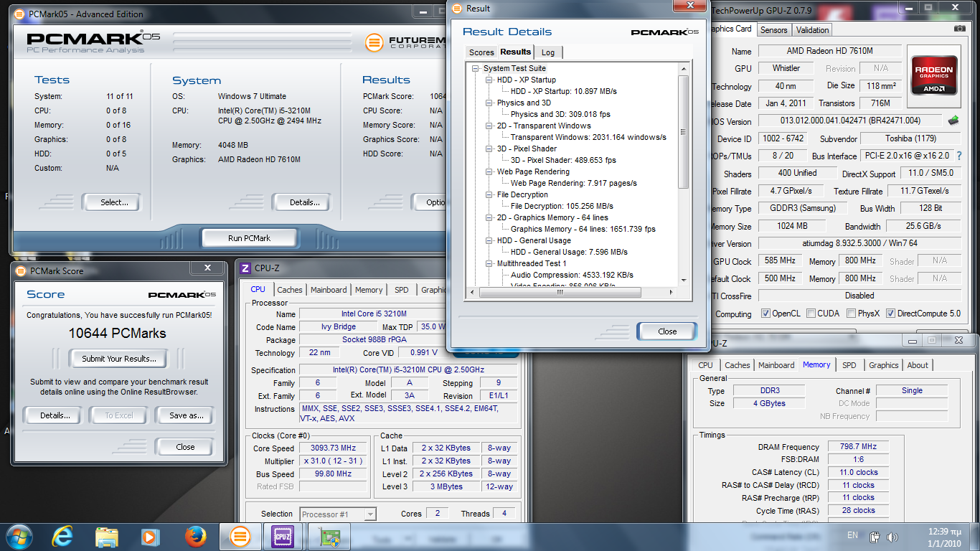Click the EN language indicator
The height and width of the screenshot is (551, 980).
(852, 535)
